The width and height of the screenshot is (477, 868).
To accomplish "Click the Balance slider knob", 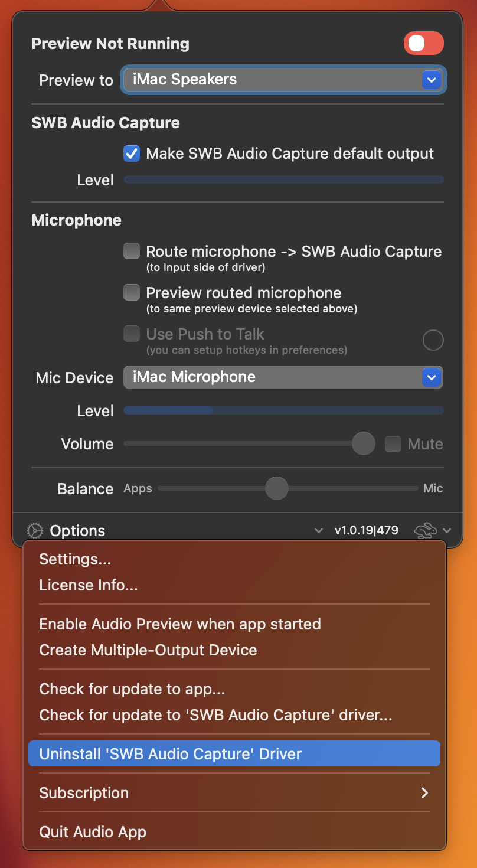I will pyautogui.click(x=276, y=488).
